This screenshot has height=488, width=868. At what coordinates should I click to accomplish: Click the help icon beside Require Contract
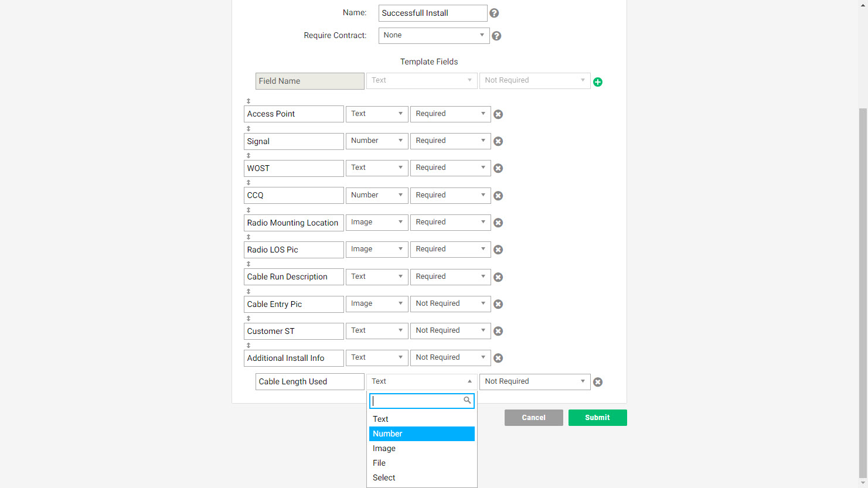[496, 36]
